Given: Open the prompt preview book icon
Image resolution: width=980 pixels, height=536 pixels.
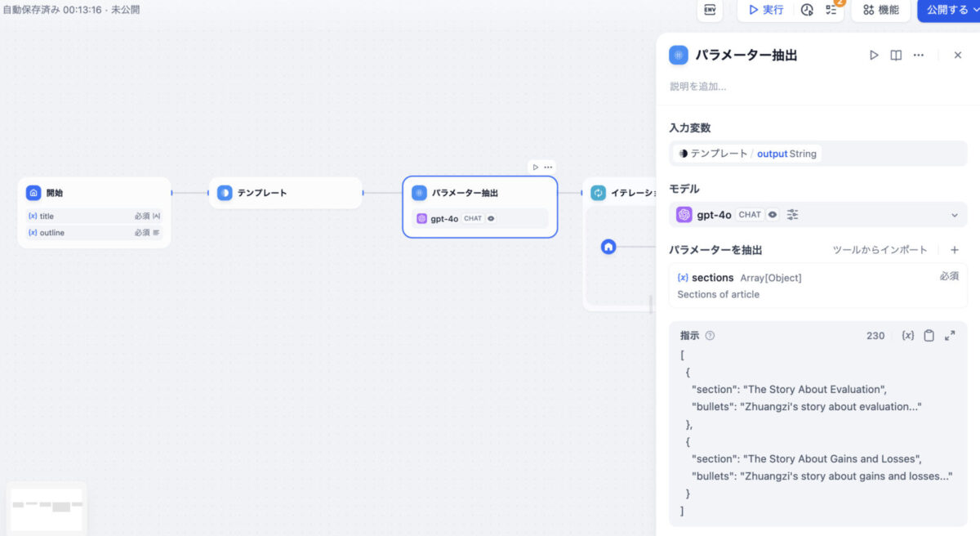Looking at the screenshot, I should [895, 55].
